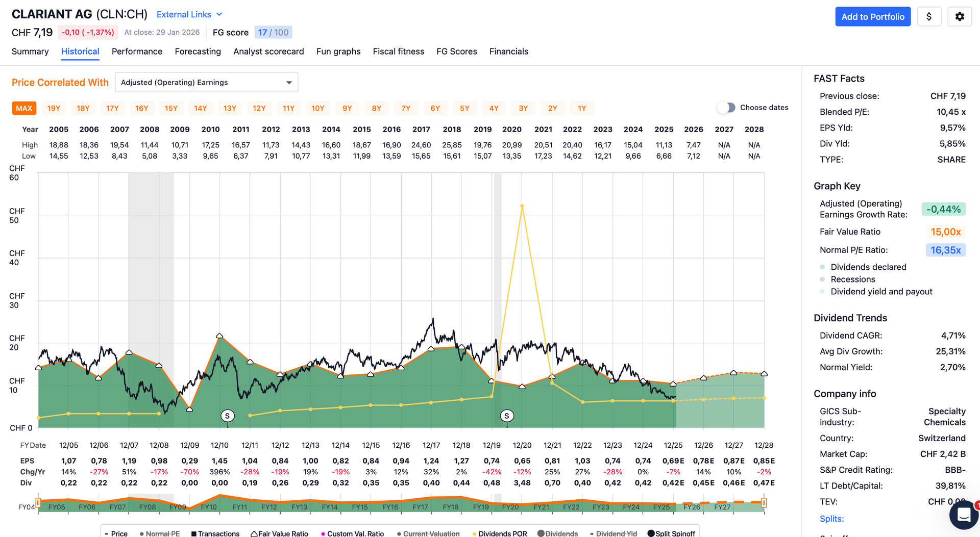Toggle Dividend yield and payout option

pyautogui.click(x=881, y=292)
